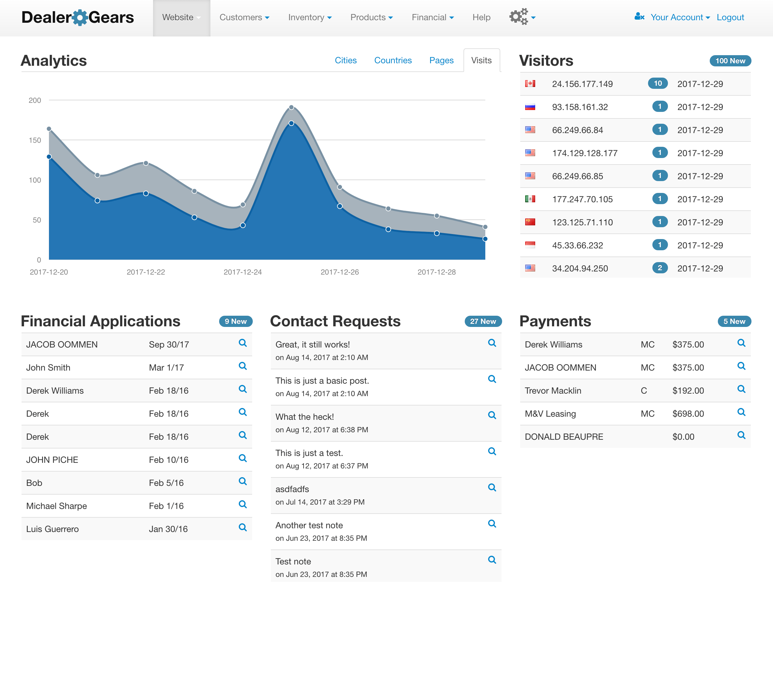Open the M&V Leasing payment details

741,413
